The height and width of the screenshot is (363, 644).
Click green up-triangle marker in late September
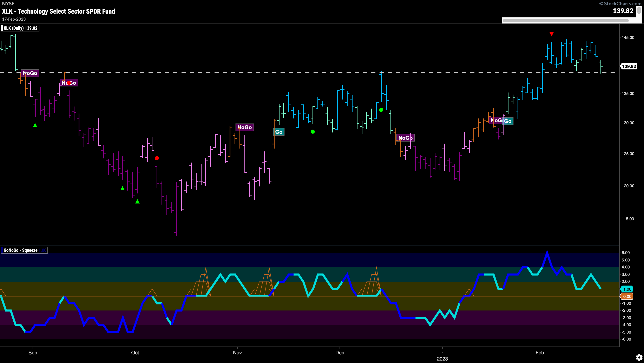click(x=123, y=188)
